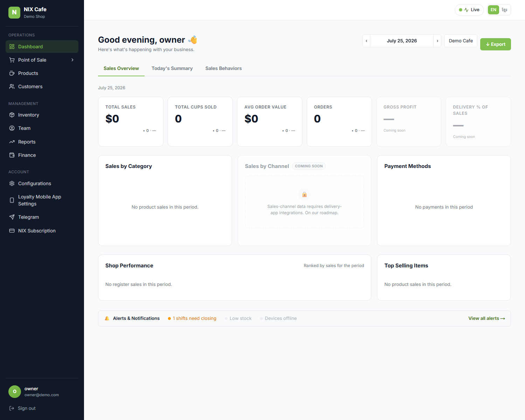Open the Sales Behaviors tab

(x=224, y=69)
